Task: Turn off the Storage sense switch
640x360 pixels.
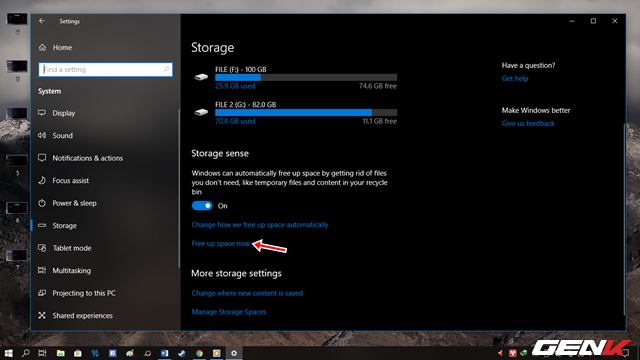Action: point(202,206)
